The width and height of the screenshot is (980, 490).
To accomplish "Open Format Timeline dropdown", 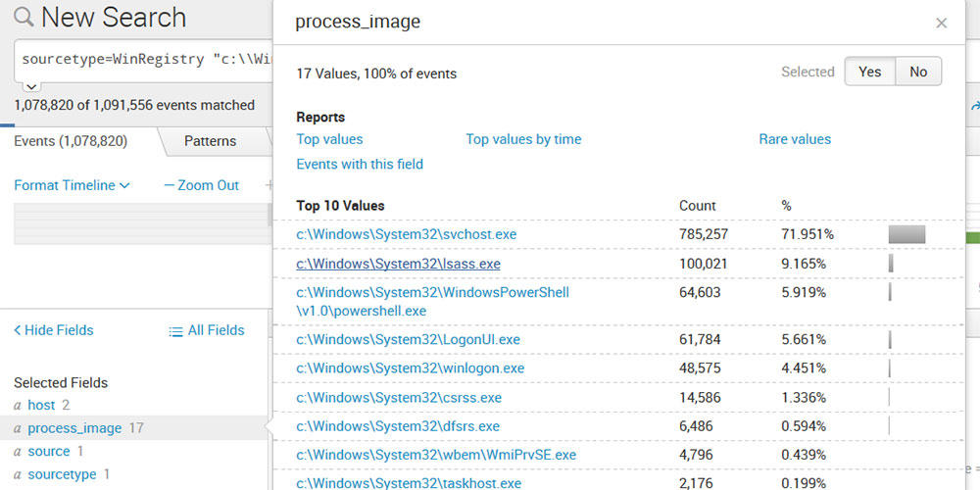I will click(72, 185).
